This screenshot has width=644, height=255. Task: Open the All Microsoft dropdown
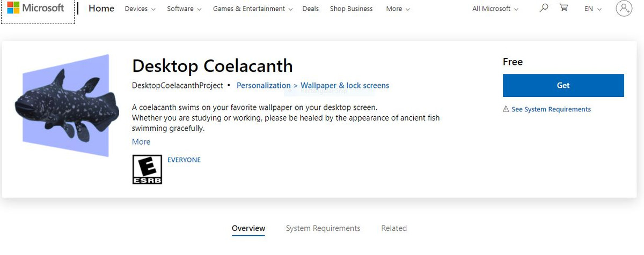(495, 9)
